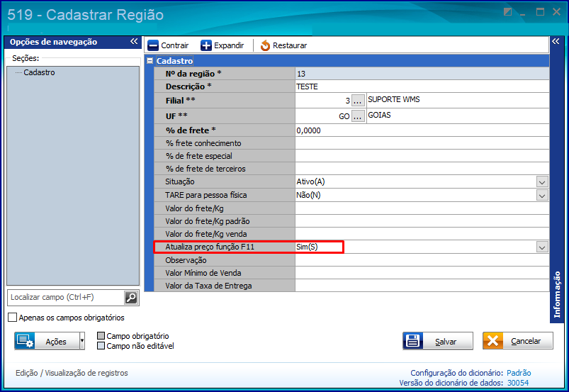Click the Expandir plus icon
This screenshot has width=569, height=392.
click(205, 45)
